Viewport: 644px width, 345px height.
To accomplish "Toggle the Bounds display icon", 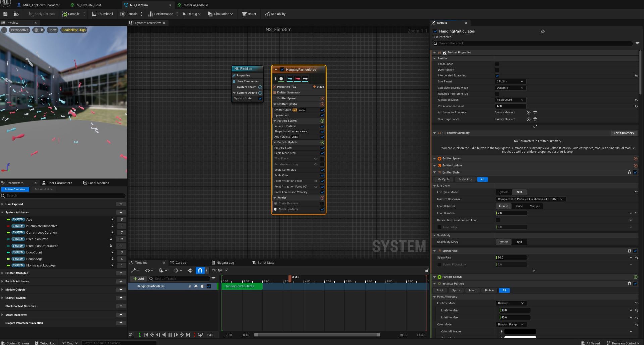I will (123, 14).
